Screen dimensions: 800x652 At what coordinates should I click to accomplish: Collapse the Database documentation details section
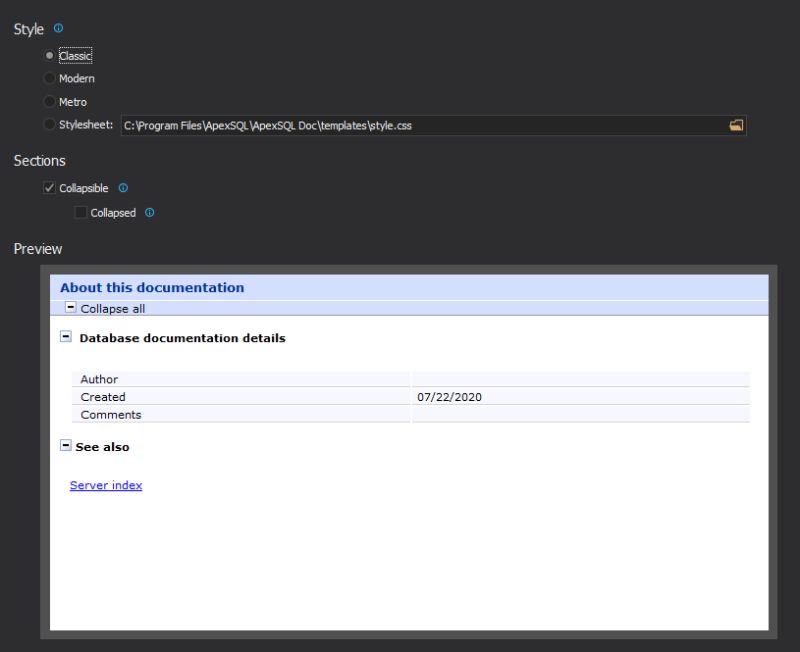point(66,337)
